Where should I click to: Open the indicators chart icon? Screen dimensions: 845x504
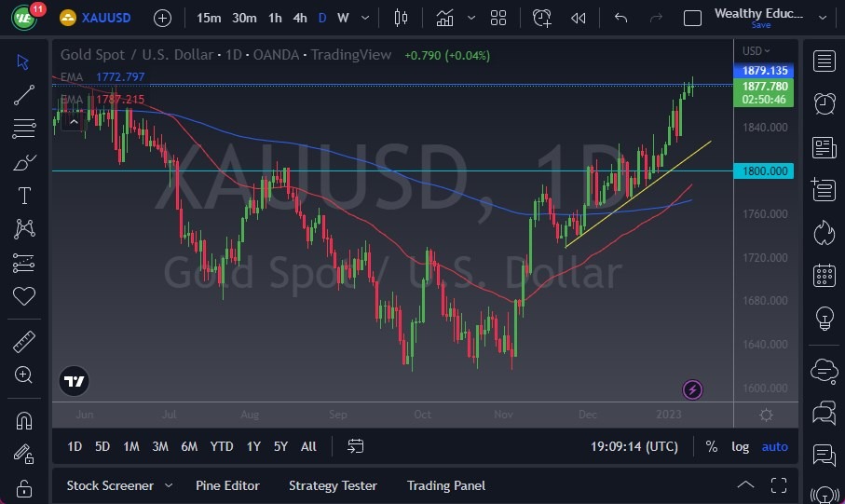coord(444,19)
